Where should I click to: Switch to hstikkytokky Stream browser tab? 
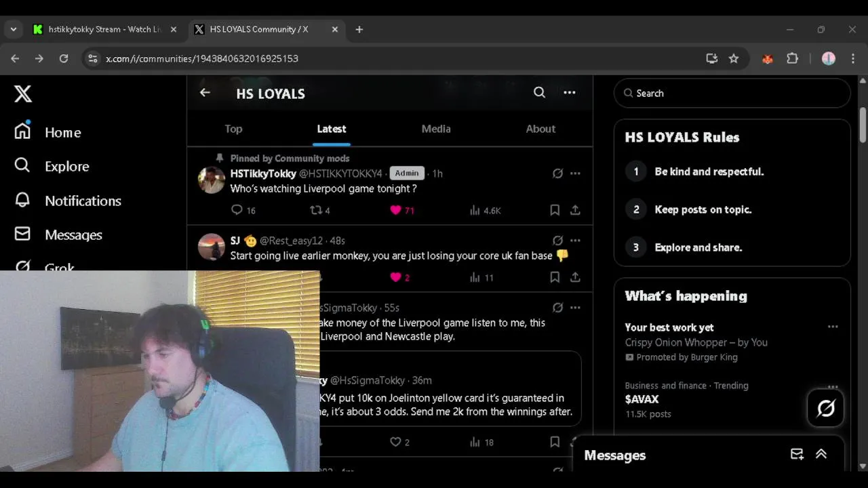(105, 29)
